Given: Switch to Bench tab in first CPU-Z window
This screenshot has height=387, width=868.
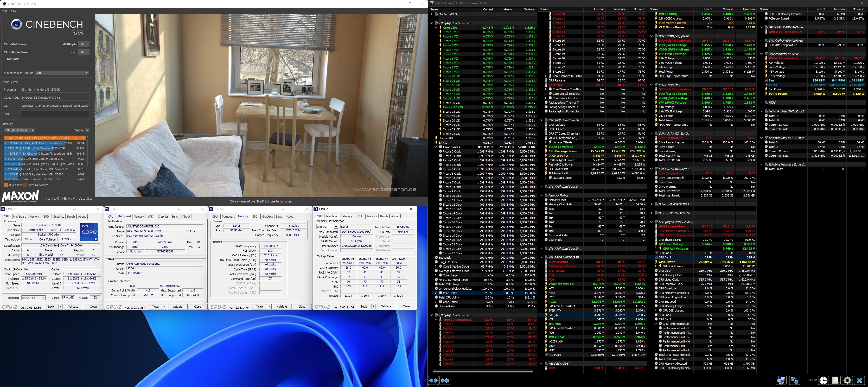Looking at the screenshot, I should click(x=71, y=217).
